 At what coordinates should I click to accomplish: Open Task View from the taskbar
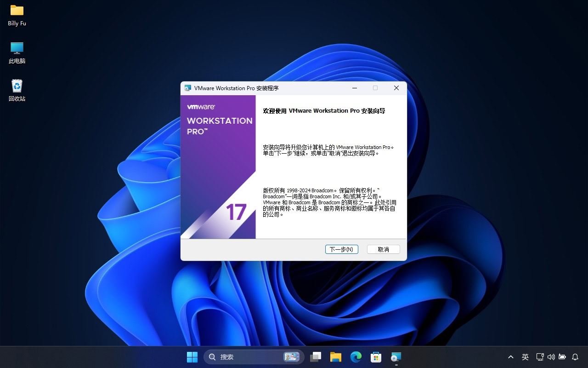pyautogui.click(x=316, y=357)
